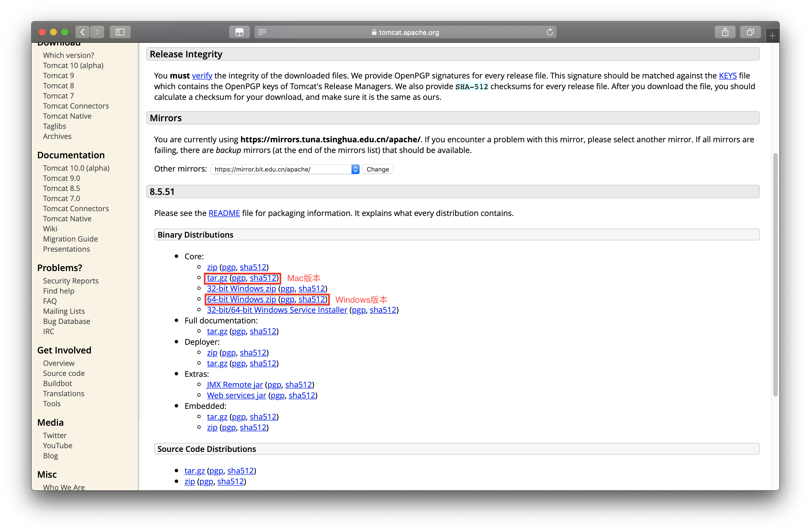Download the Core tar.gz Mac version
Viewport: 811px width, 532px height.
point(217,278)
